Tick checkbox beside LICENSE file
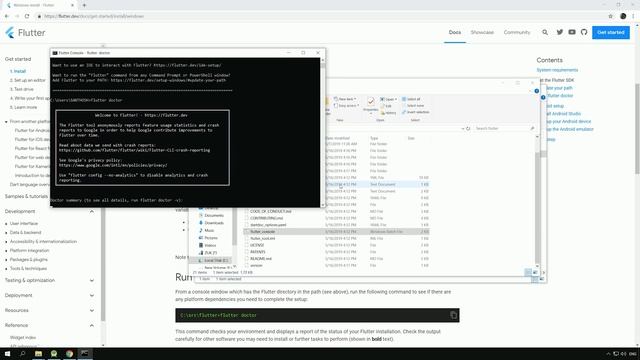Viewport: 640px width, 360px height. 246,245
